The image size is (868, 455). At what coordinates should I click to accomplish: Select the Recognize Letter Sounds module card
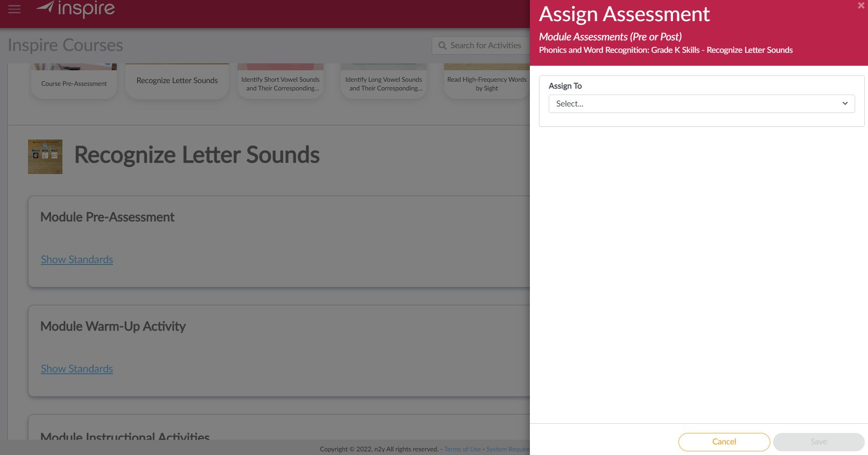pyautogui.click(x=177, y=81)
